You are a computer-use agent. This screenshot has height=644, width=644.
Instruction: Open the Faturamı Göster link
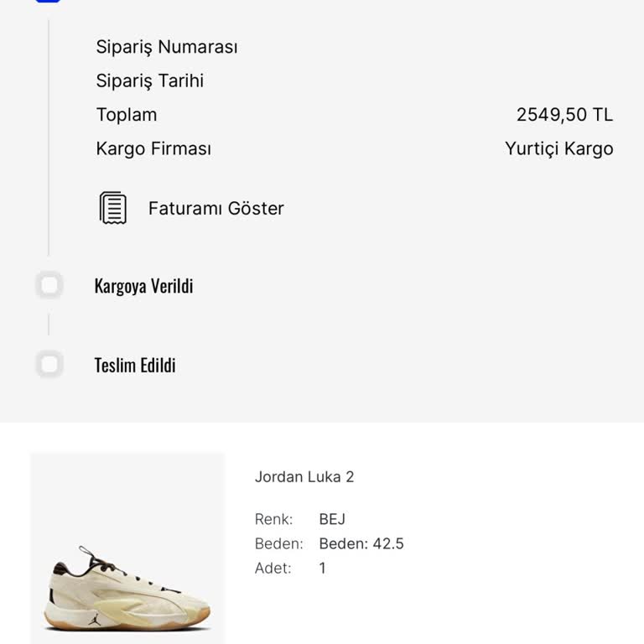[216, 209]
